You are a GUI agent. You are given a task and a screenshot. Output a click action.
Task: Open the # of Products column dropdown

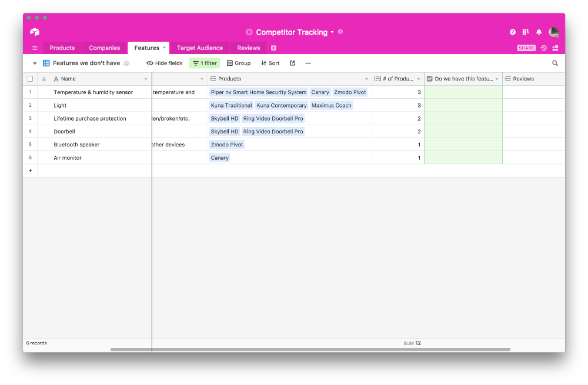click(x=419, y=79)
